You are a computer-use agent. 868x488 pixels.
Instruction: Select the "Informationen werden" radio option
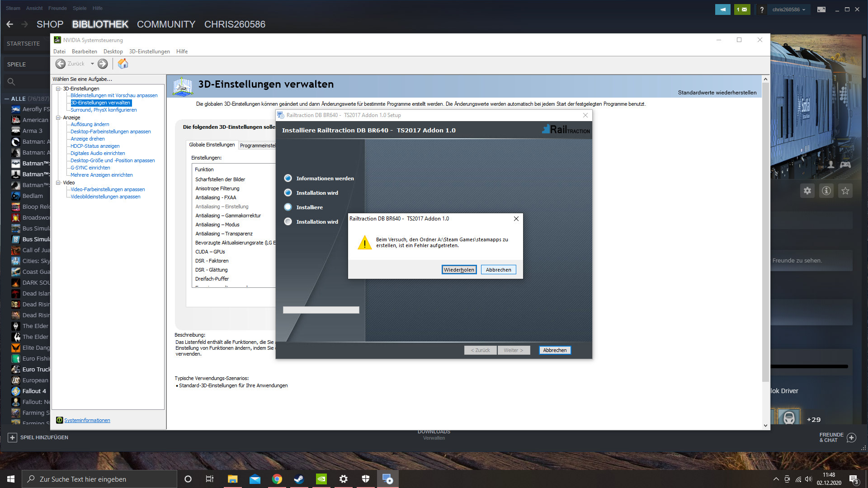(x=288, y=178)
